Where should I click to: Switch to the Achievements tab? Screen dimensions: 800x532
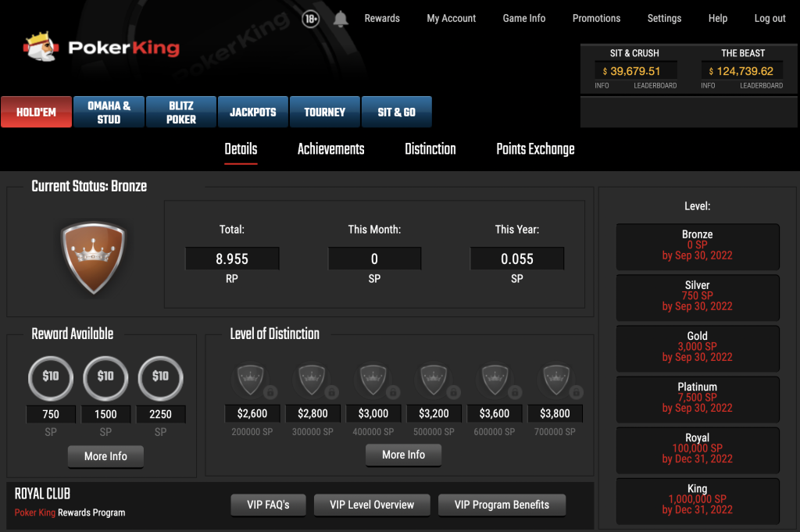[331, 149]
